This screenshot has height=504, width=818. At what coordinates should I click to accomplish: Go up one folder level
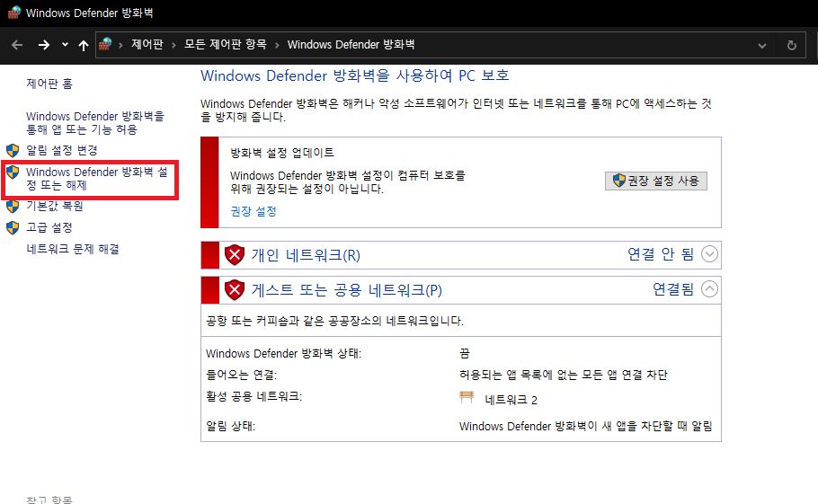point(84,45)
